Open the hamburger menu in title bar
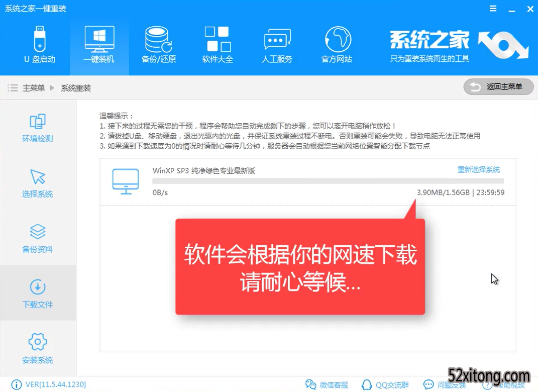The height and width of the screenshot is (392, 538). pos(493,9)
